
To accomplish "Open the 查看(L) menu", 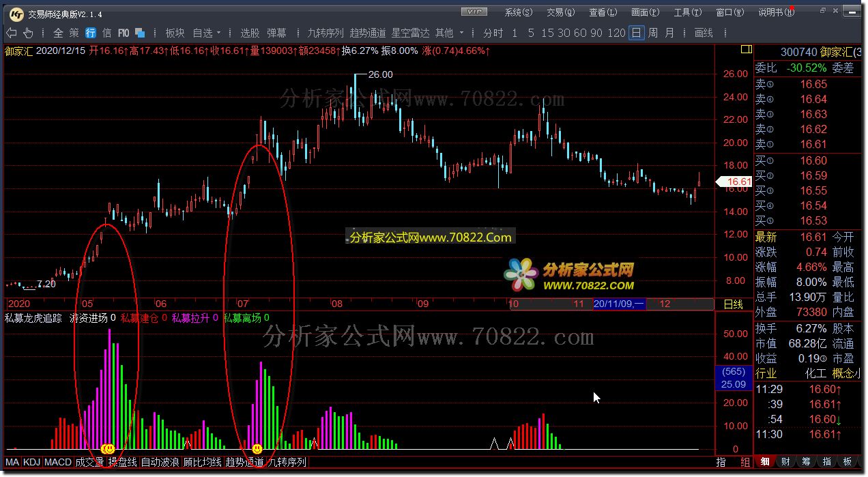I will pos(603,12).
